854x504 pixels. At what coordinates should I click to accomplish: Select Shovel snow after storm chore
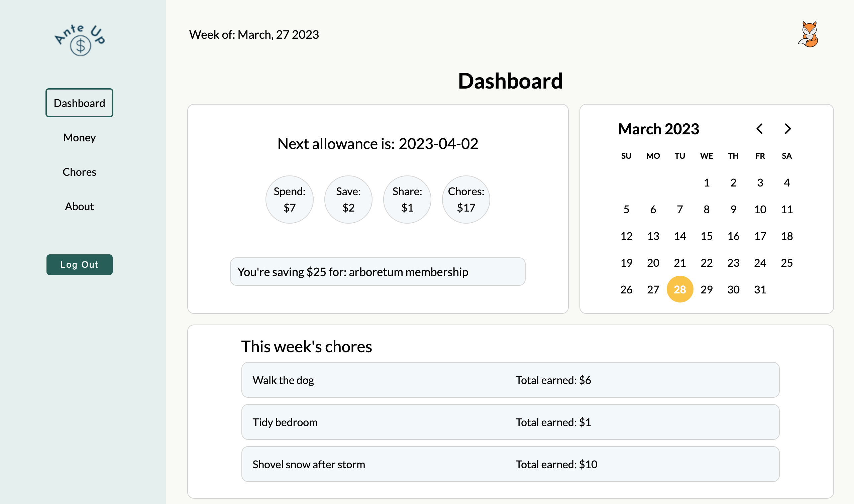coord(510,464)
